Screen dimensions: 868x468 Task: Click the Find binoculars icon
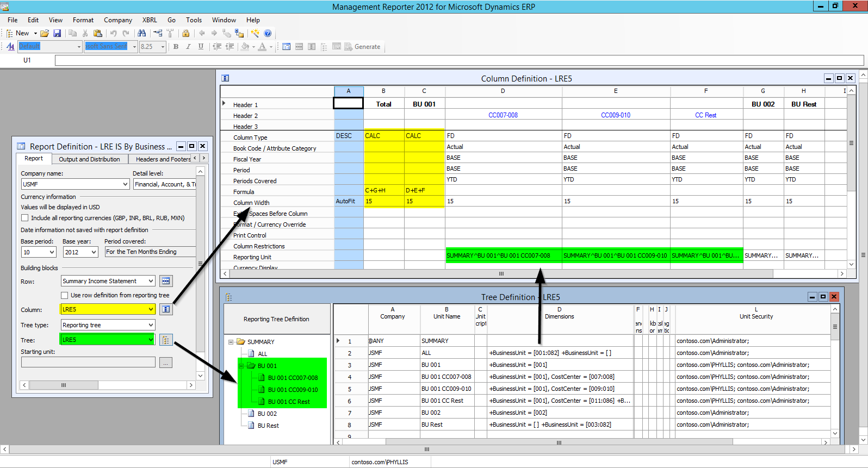(141, 33)
